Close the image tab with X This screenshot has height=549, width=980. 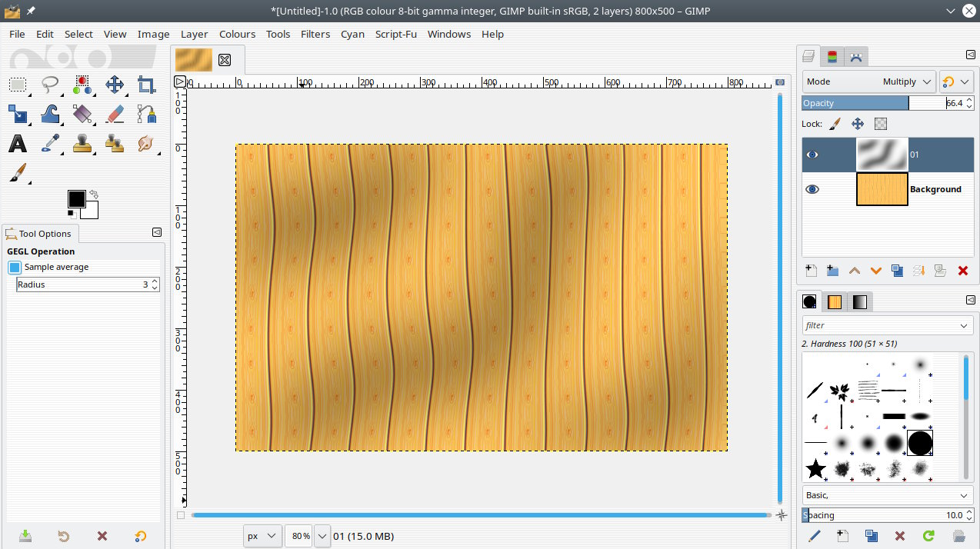(x=225, y=60)
